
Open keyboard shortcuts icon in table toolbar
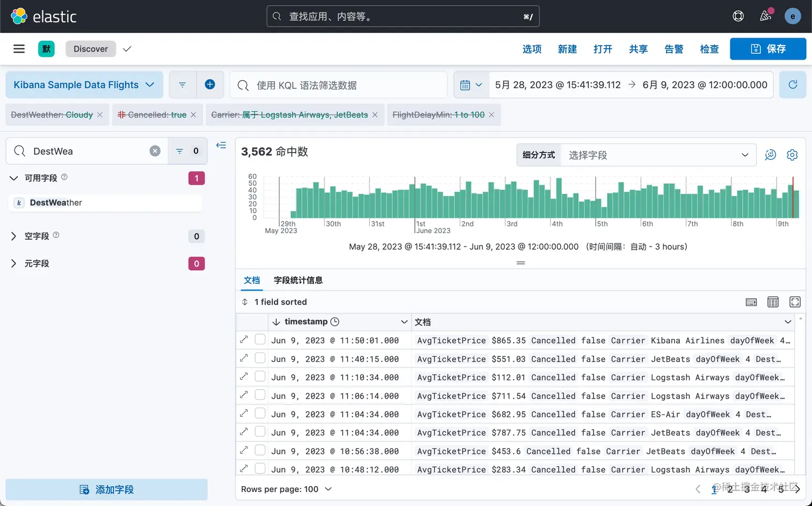pyautogui.click(x=751, y=302)
